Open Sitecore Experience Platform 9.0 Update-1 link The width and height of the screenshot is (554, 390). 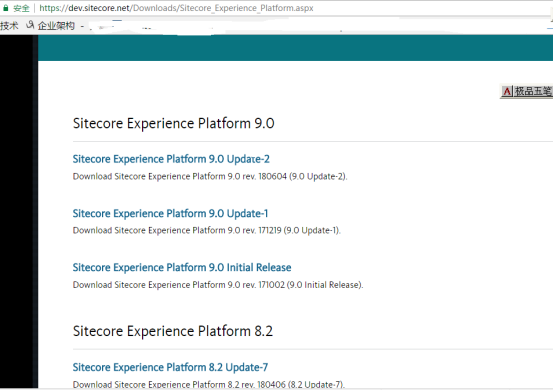point(170,213)
